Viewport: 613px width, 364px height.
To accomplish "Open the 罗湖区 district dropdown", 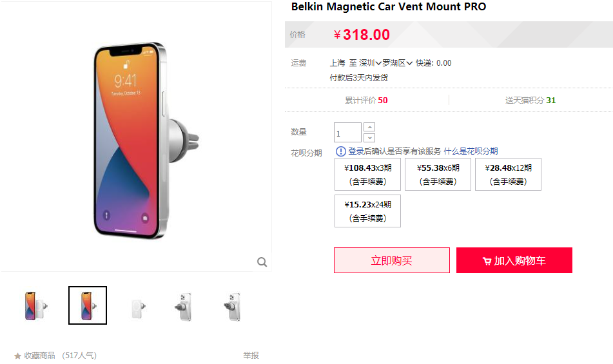I will point(397,63).
